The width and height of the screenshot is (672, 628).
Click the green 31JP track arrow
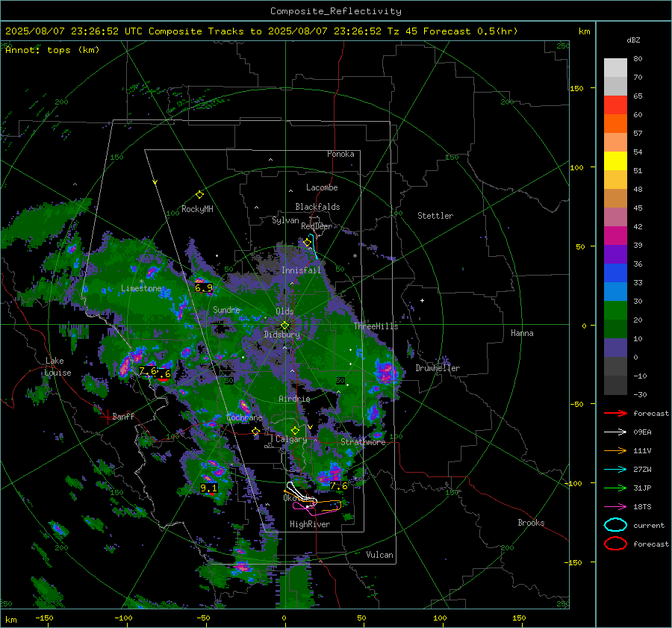tap(615, 488)
